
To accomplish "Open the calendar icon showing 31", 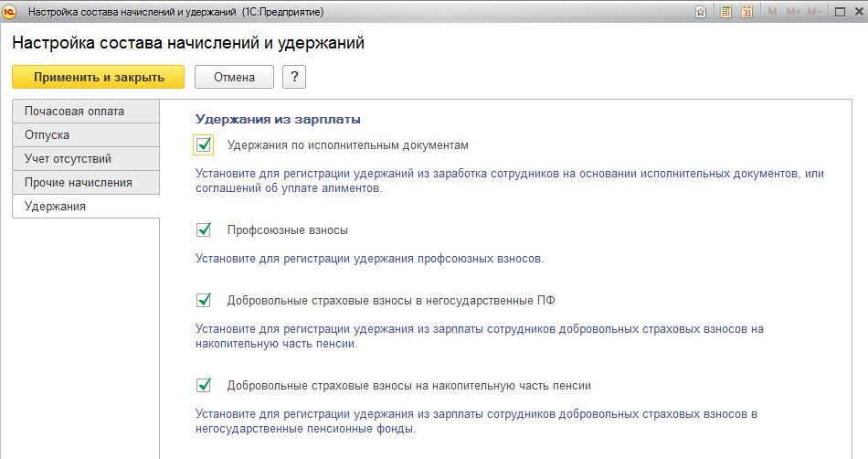I will (746, 12).
